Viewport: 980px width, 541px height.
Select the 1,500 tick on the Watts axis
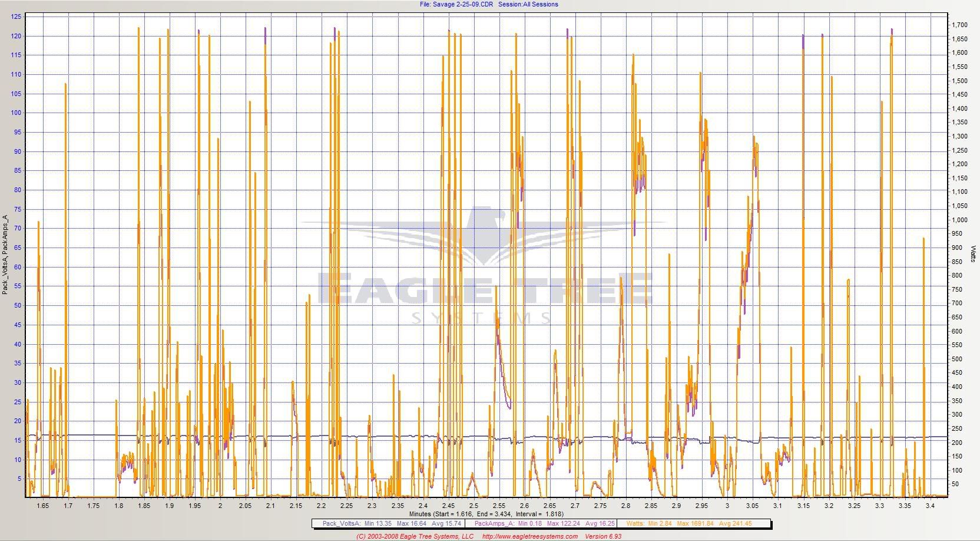click(959, 81)
